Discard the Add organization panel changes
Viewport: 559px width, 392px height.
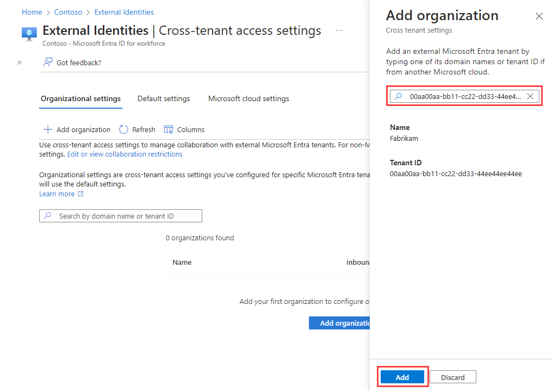pyautogui.click(x=453, y=377)
